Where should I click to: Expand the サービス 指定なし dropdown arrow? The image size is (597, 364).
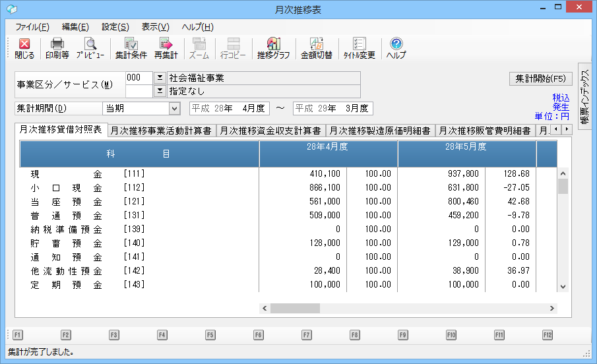(x=159, y=91)
